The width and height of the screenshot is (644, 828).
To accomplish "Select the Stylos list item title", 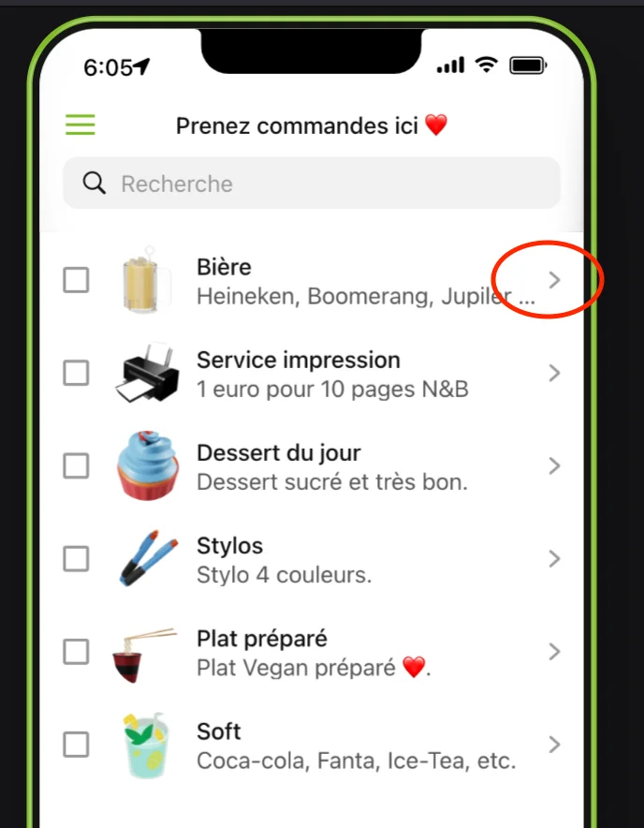I will click(x=229, y=546).
